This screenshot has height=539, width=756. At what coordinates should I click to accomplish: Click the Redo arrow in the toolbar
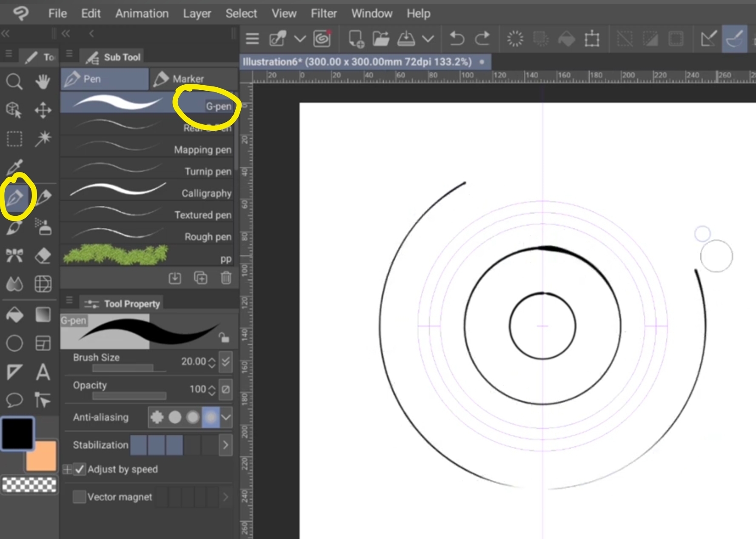(x=482, y=39)
